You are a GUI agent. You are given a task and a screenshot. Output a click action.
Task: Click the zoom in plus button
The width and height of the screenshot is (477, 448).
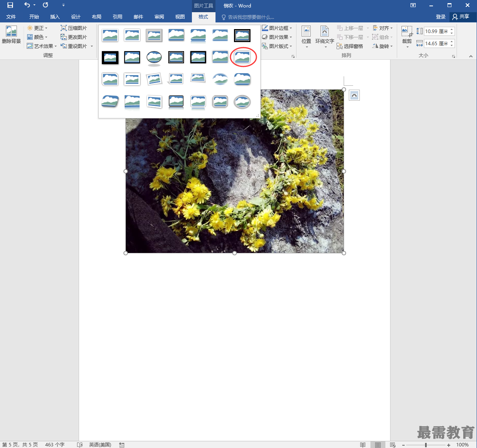[x=449, y=445]
